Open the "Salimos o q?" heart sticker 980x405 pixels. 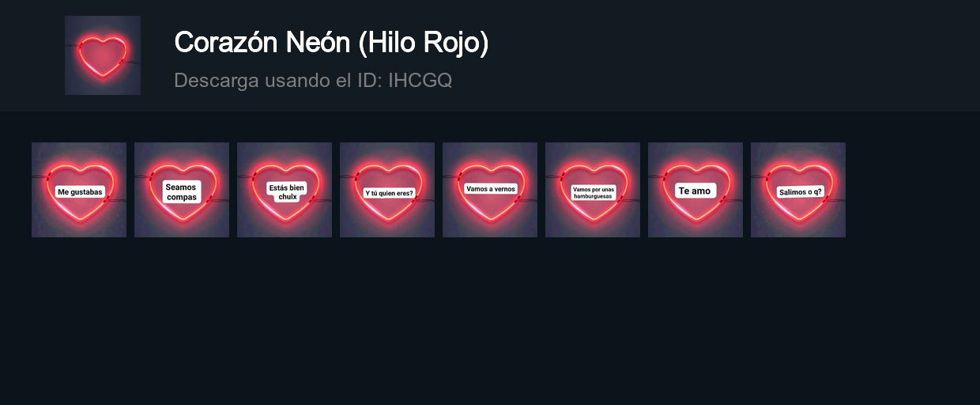point(798,190)
